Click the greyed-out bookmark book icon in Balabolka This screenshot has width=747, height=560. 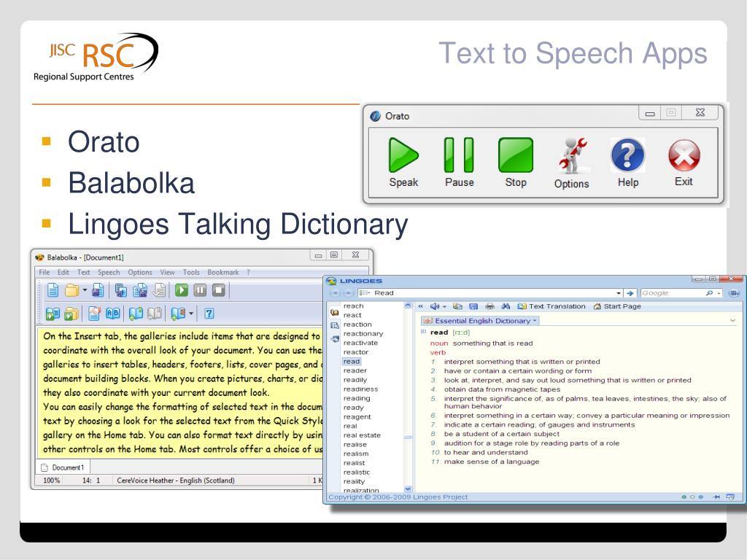coord(155,314)
